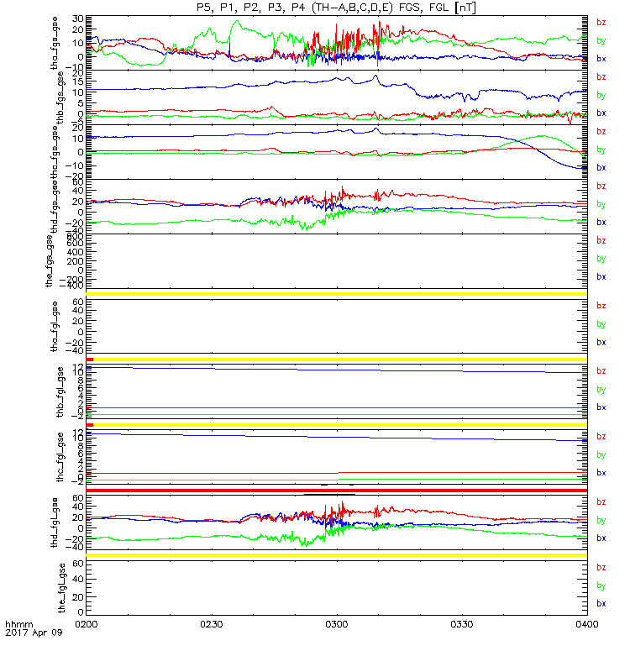Click the blue "bx" legend of thc_fgl_gse panel
This screenshot has width=630, height=672.
(x=601, y=473)
